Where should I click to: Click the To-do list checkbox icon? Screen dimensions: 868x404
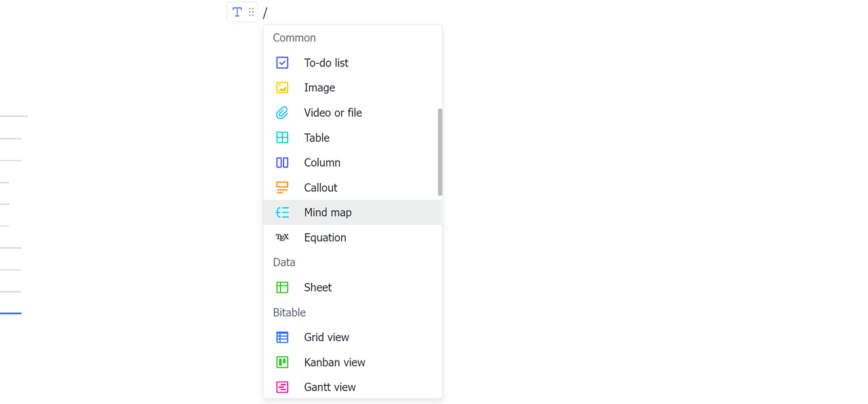[x=282, y=63]
